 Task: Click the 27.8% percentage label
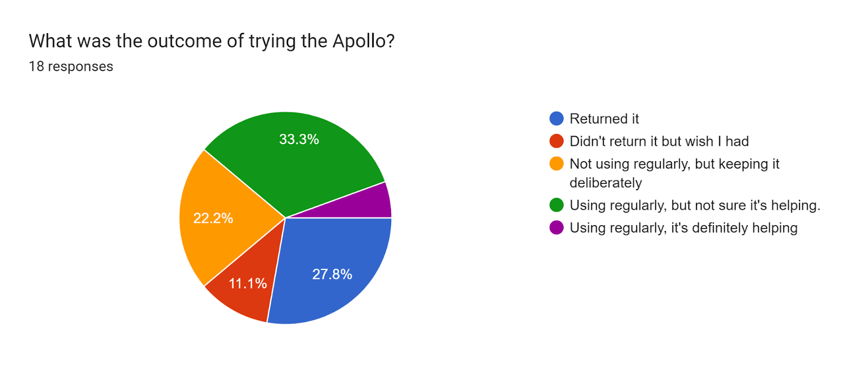tap(332, 274)
